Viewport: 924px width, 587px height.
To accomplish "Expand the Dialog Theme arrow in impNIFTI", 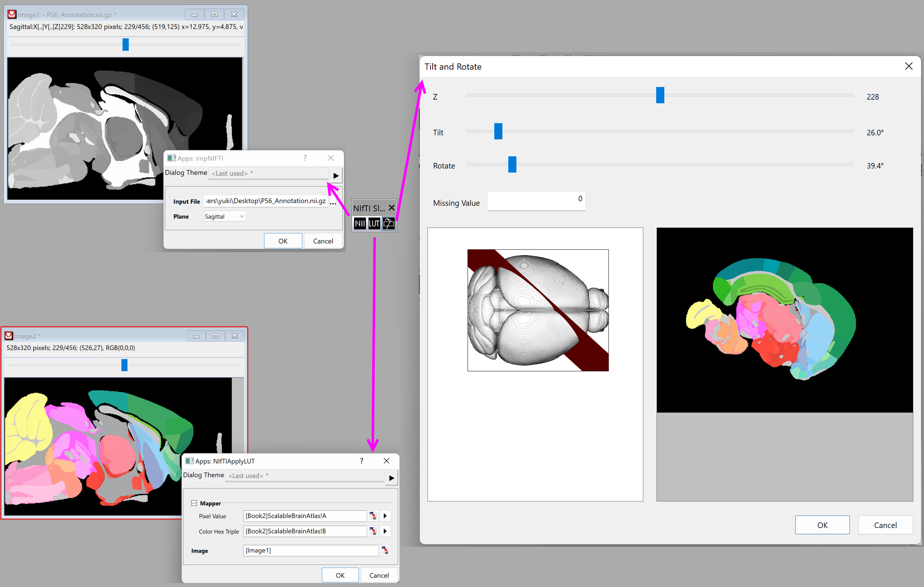I will (336, 176).
